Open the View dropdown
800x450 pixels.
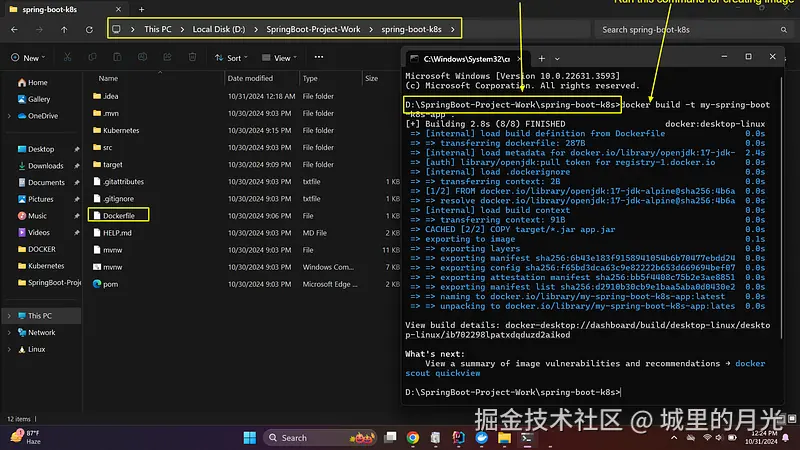[279, 58]
